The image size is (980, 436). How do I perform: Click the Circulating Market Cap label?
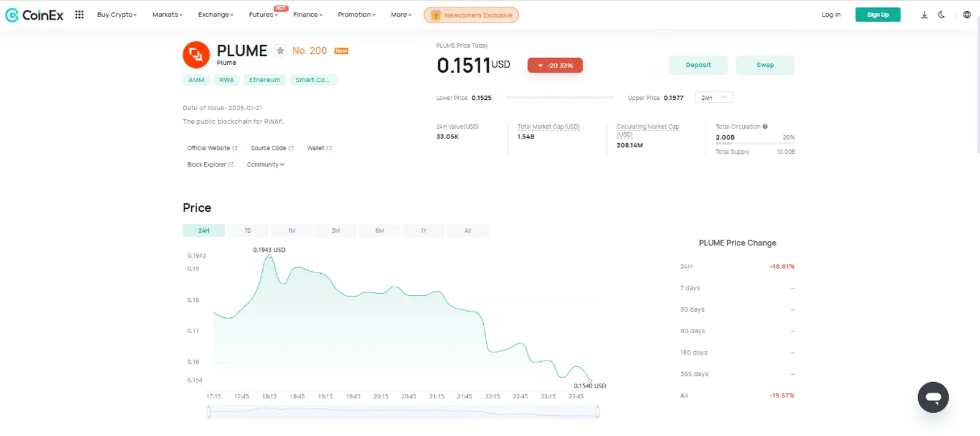coord(647,130)
